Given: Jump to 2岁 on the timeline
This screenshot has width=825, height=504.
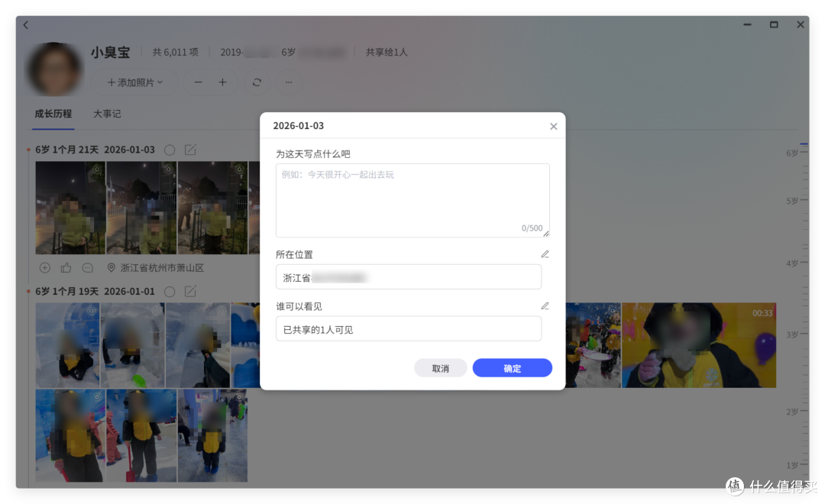Looking at the screenshot, I should pyautogui.click(x=792, y=412).
